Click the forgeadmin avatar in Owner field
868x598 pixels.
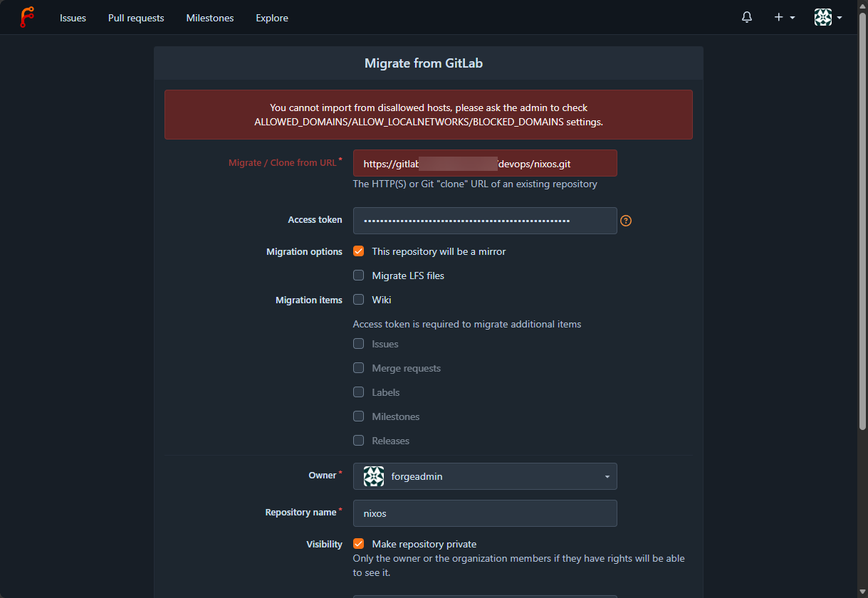pyautogui.click(x=374, y=476)
